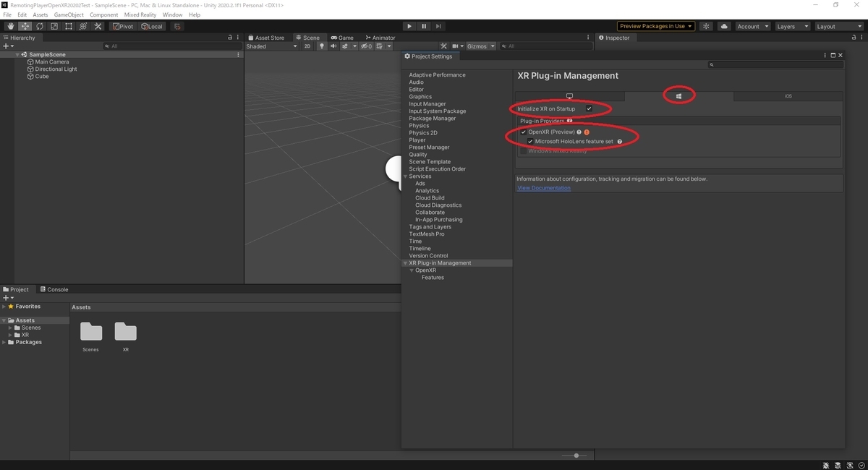Toggle Local handle rotation button
The image size is (868, 470).
pyautogui.click(x=152, y=26)
